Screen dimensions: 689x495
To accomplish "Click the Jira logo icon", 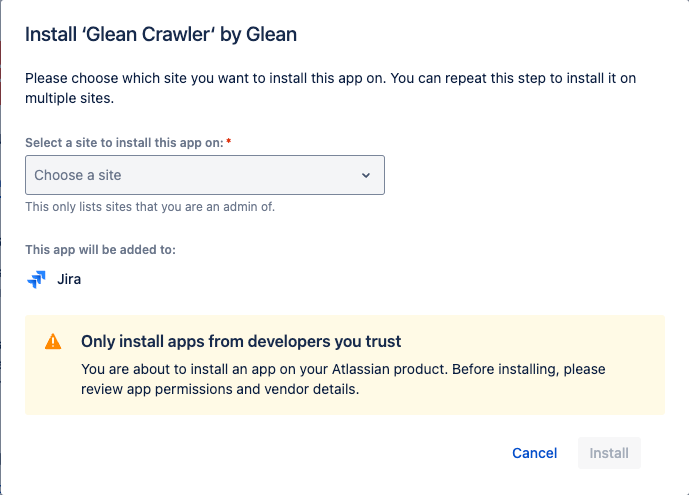I will tap(36, 279).
